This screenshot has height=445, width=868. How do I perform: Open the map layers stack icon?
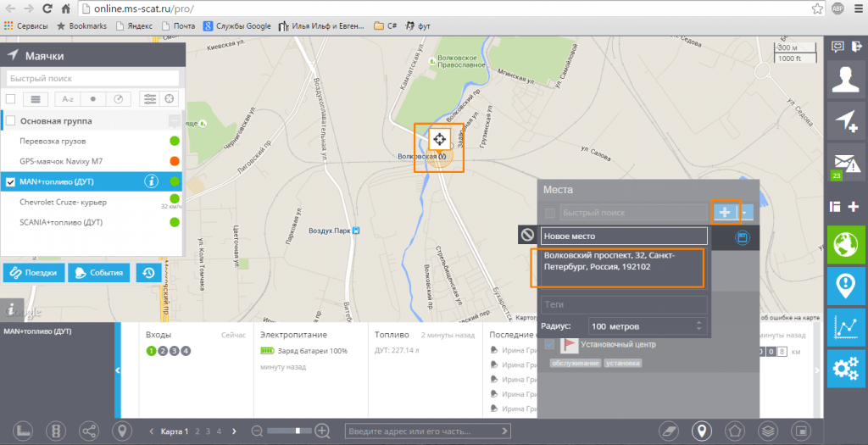click(768, 431)
